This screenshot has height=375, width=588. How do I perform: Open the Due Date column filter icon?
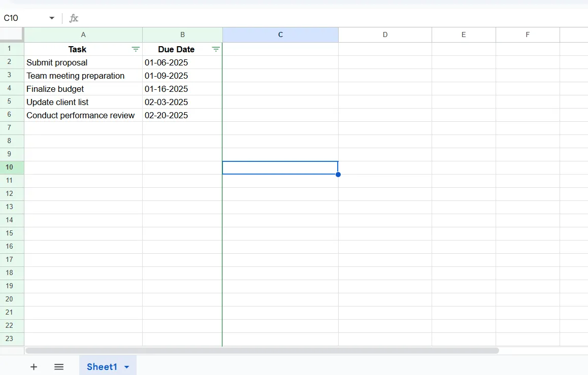(216, 49)
